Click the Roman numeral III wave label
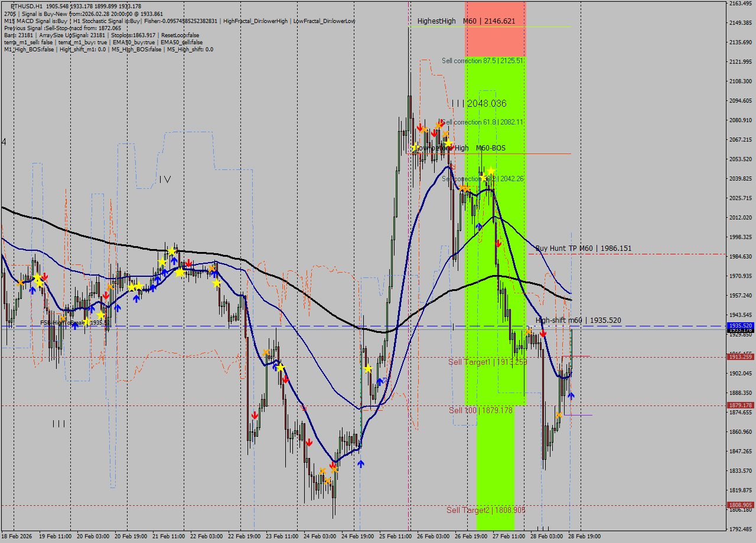Viewport: 756px width, 543px height. point(59,423)
